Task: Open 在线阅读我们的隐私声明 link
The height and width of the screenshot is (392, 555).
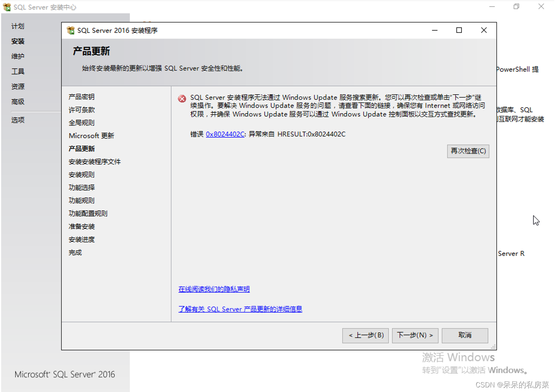Action: pos(214,289)
